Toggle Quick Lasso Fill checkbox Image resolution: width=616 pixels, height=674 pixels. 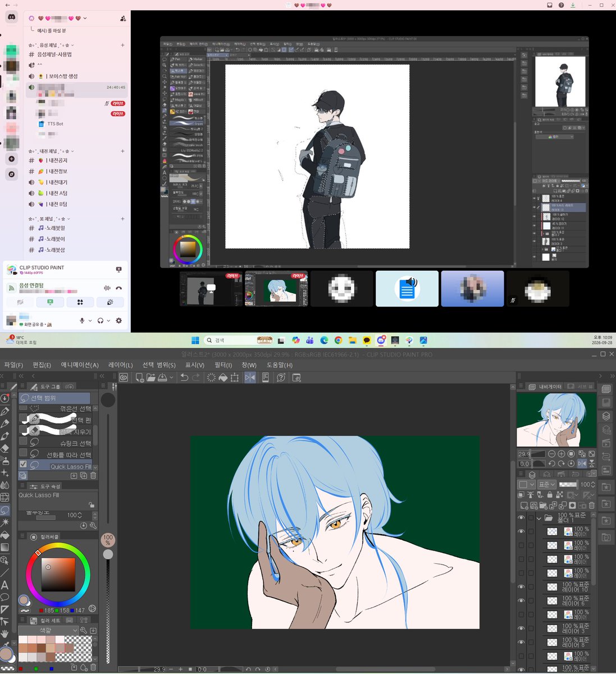point(23,464)
